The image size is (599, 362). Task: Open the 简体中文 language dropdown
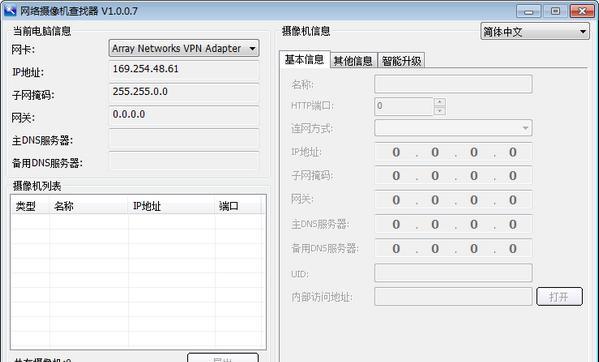(535, 32)
